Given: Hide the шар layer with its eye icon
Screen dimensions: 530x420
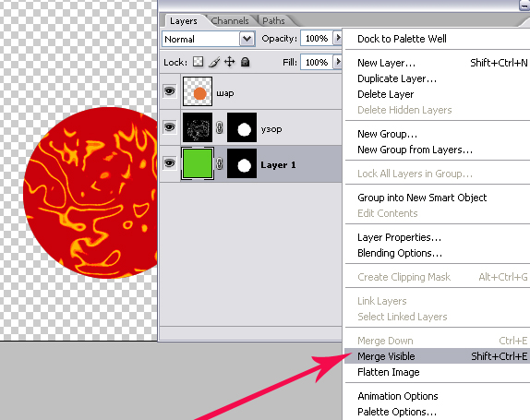Looking at the screenshot, I should pos(170,91).
